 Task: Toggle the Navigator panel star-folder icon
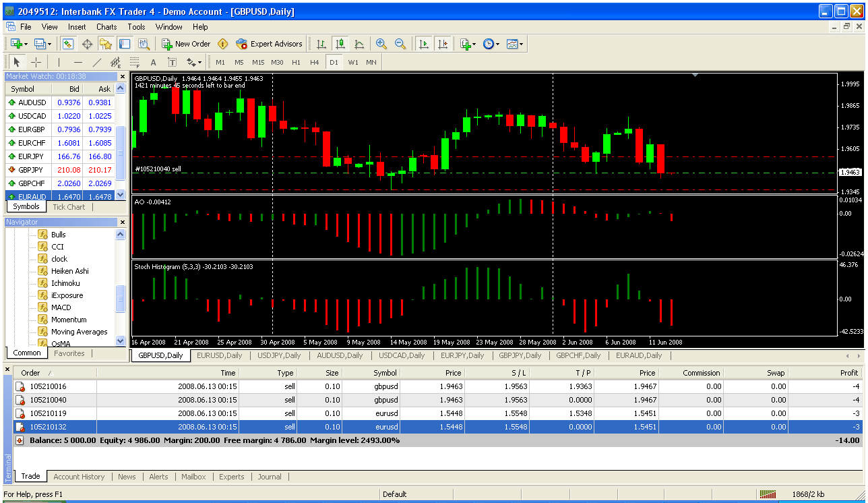(x=106, y=44)
